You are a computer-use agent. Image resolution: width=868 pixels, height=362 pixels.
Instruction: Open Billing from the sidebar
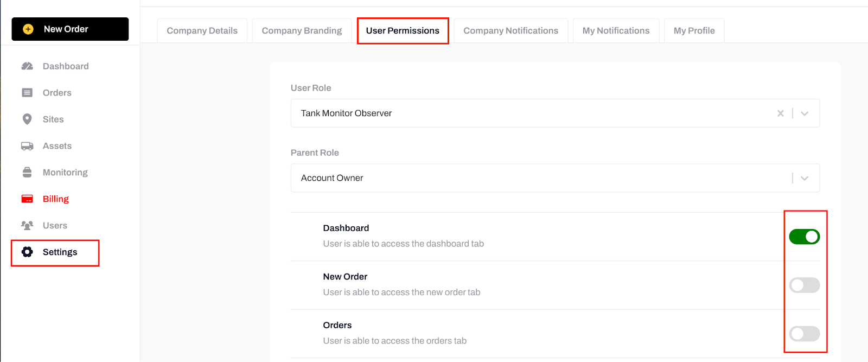(x=56, y=199)
